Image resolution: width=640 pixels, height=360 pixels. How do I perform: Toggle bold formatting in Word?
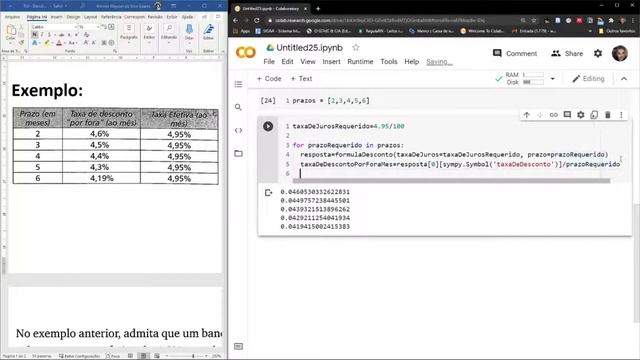(35, 35)
